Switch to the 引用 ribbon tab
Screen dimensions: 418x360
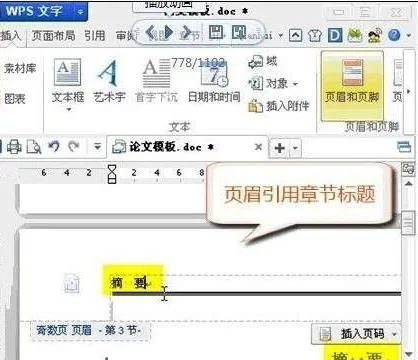point(94,35)
